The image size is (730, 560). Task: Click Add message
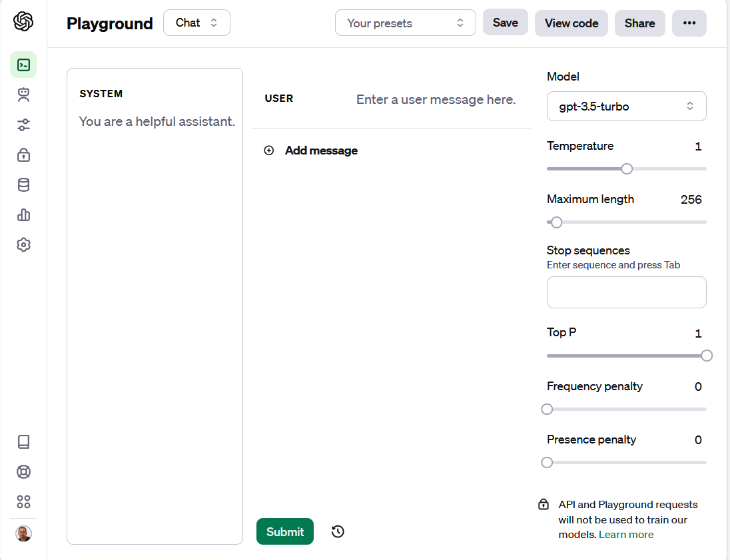(321, 150)
